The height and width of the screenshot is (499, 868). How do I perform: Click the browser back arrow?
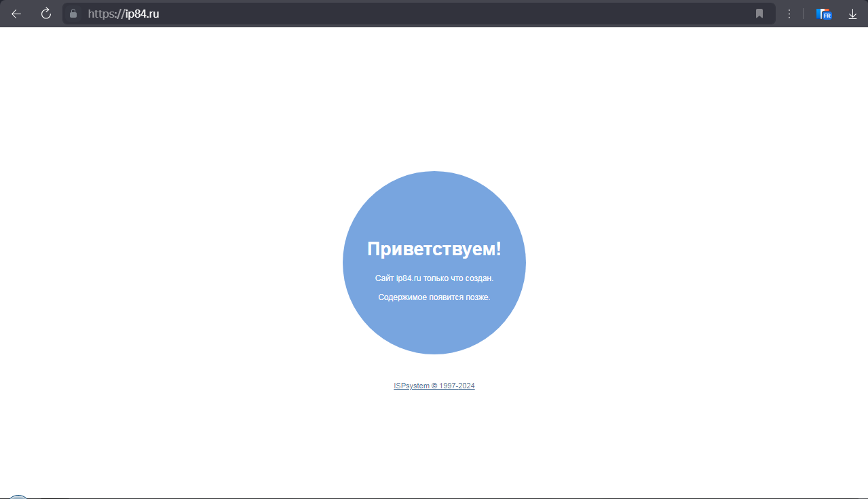[16, 14]
